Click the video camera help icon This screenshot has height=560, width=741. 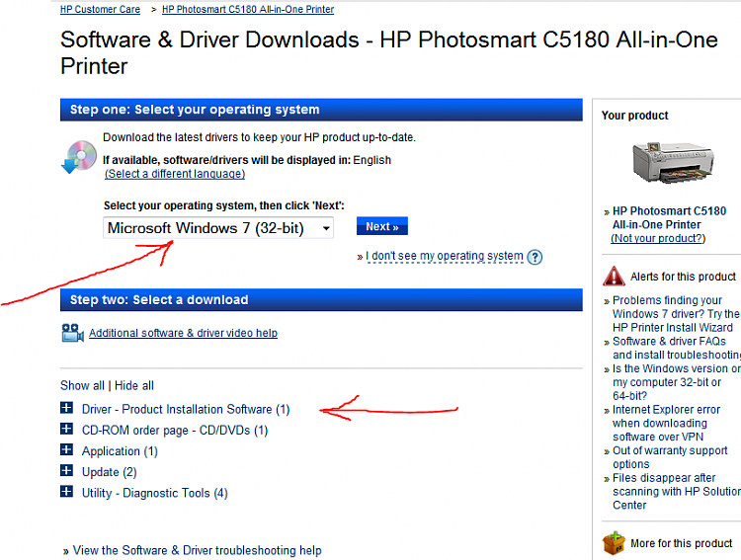coord(72,333)
